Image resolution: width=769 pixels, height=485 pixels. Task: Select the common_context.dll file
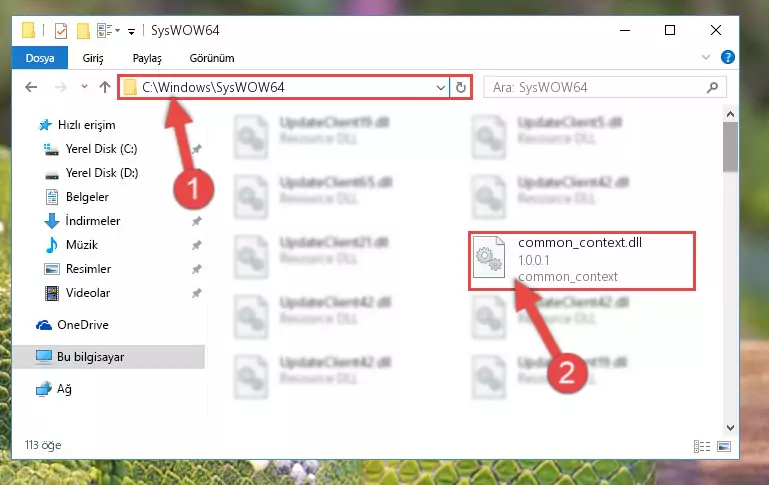[x=582, y=261]
